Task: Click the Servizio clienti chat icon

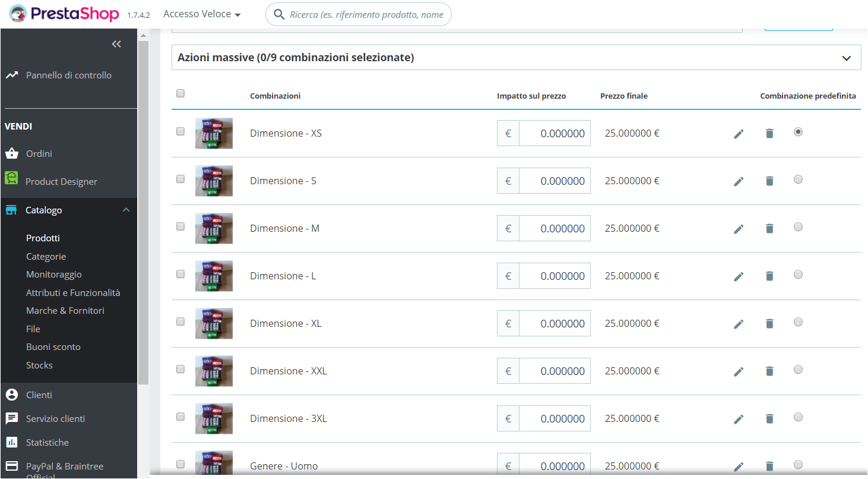Action: 11,418
